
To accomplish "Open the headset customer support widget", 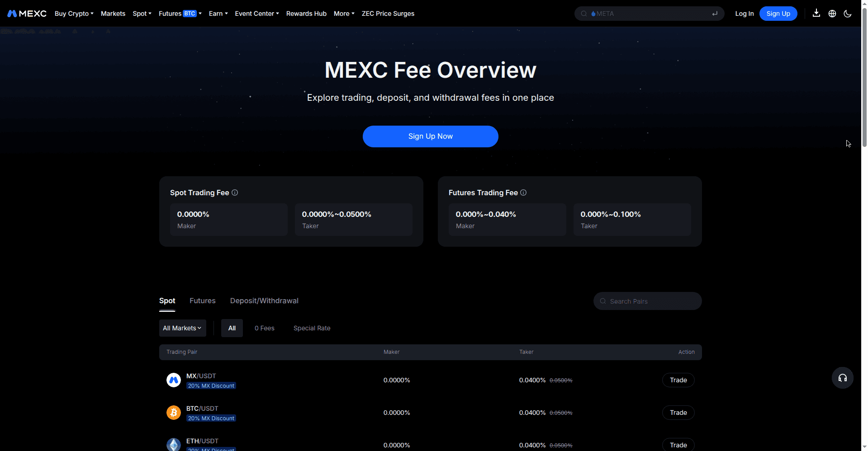I will click(x=843, y=378).
